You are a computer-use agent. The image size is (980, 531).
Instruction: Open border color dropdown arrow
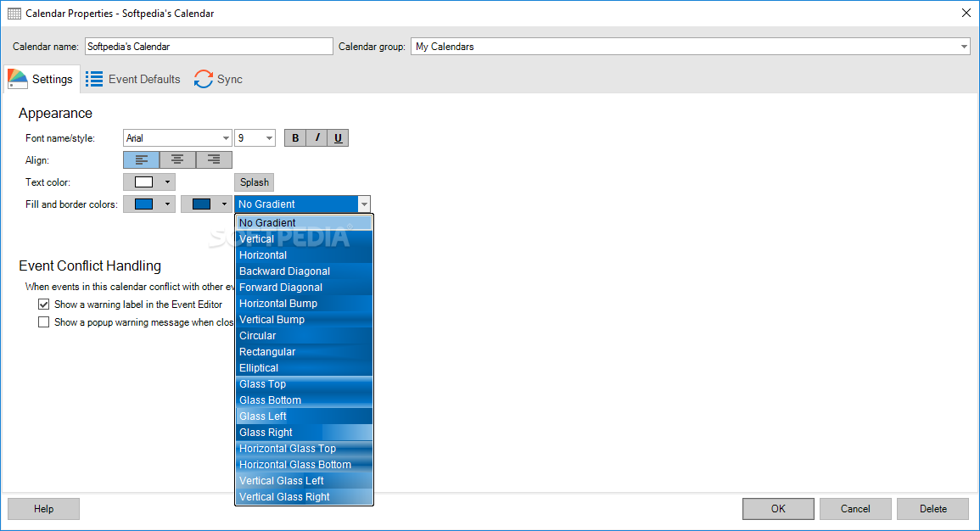coord(224,204)
